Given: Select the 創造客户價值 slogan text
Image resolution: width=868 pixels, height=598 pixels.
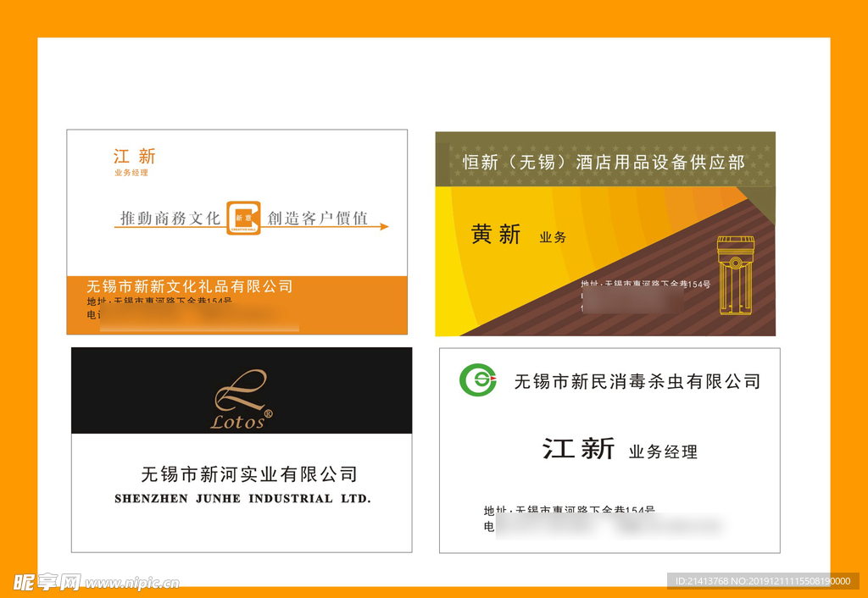Looking at the screenshot, I should point(318,218).
